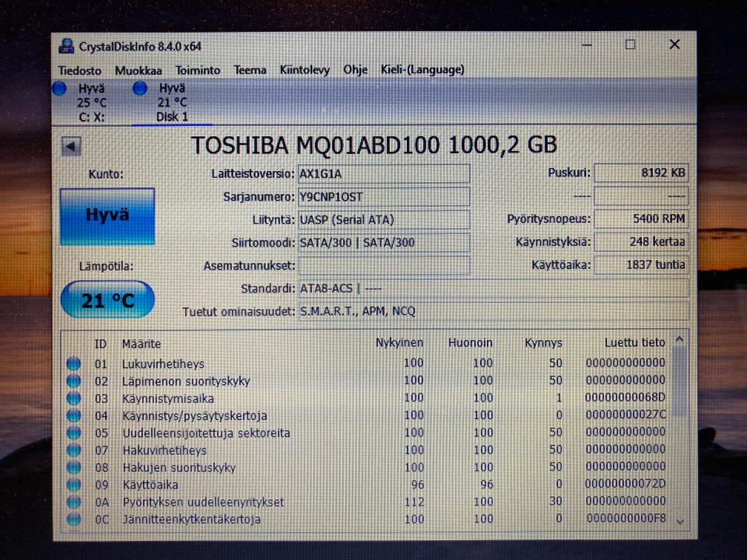747x560 pixels.
Task: Click the status orb for Käynnistymisaika
Action: tap(74, 398)
